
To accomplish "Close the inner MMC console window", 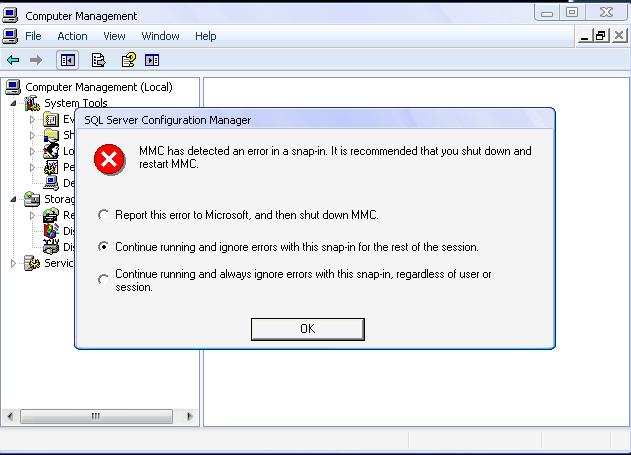I will (x=619, y=36).
